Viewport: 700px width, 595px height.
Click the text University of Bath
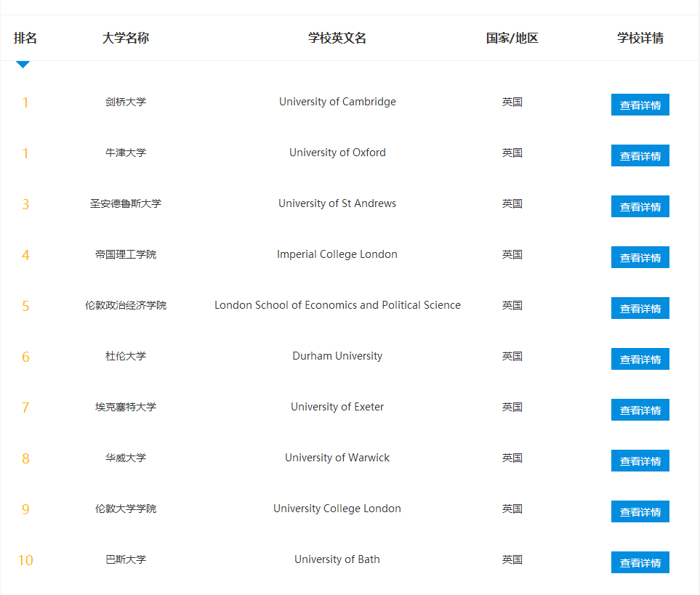click(x=337, y=559)
